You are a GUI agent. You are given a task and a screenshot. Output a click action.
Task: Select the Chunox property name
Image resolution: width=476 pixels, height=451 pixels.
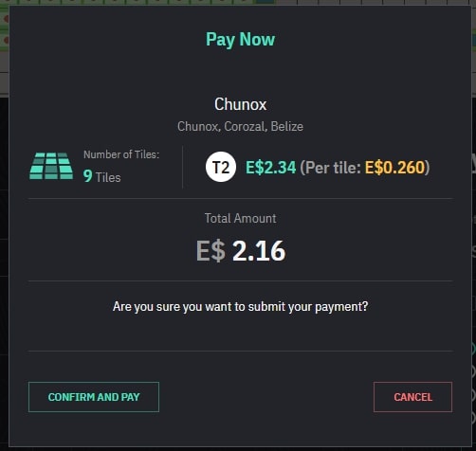tap(240, 104)
